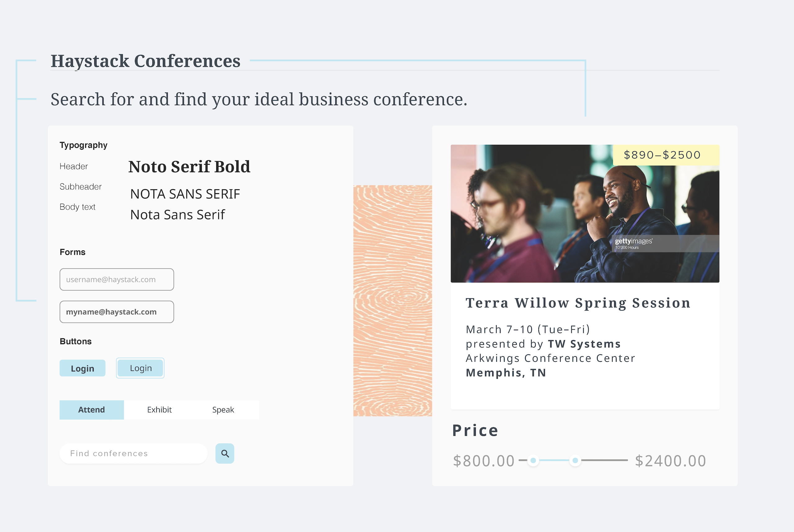
Task: Click the Haystack Conferences heading
Action: click(146, 61)
